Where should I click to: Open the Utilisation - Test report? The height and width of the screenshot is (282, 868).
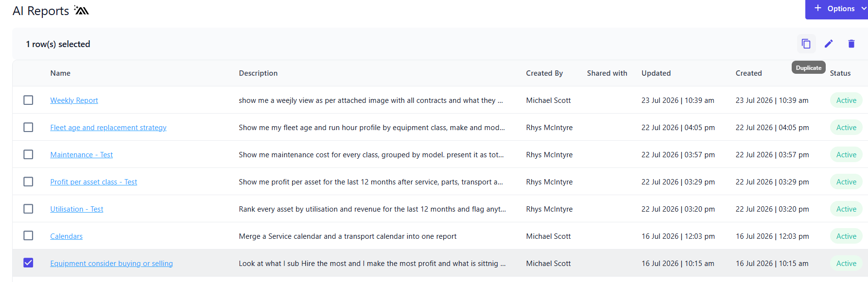point(76,209)
